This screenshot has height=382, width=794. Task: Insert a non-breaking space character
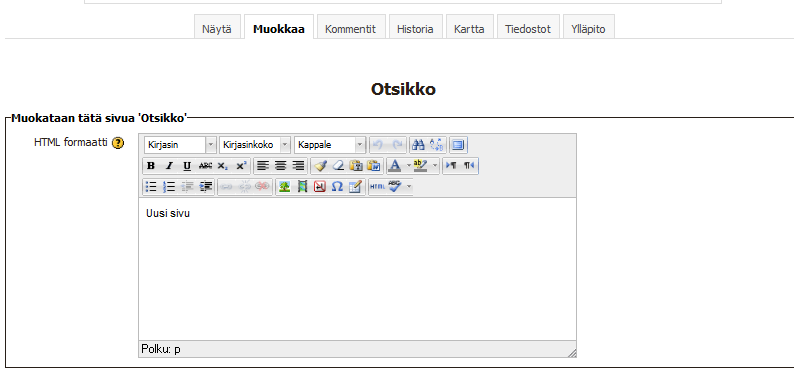pos(320,187)
